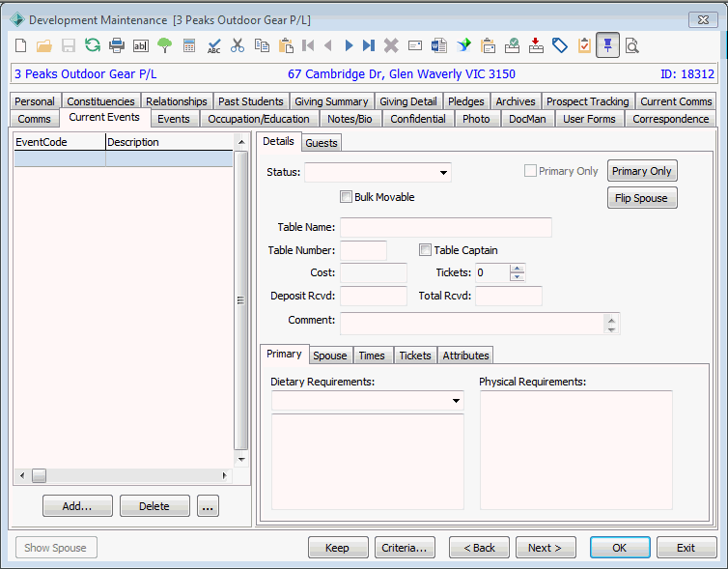This screenshot has width=728, height=569.
Task: Open the print preview magnifier icon
Action: [x=631, y=45]
